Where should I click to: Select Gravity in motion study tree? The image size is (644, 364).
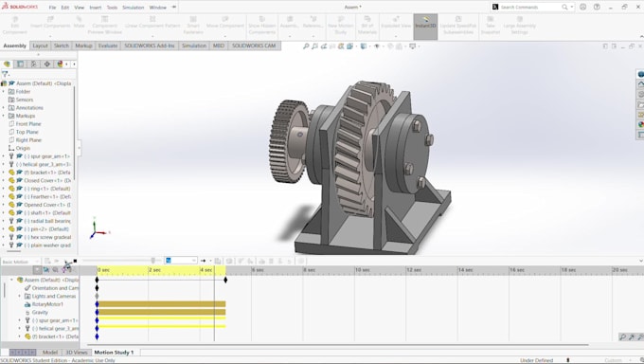[x=40, y=313]
